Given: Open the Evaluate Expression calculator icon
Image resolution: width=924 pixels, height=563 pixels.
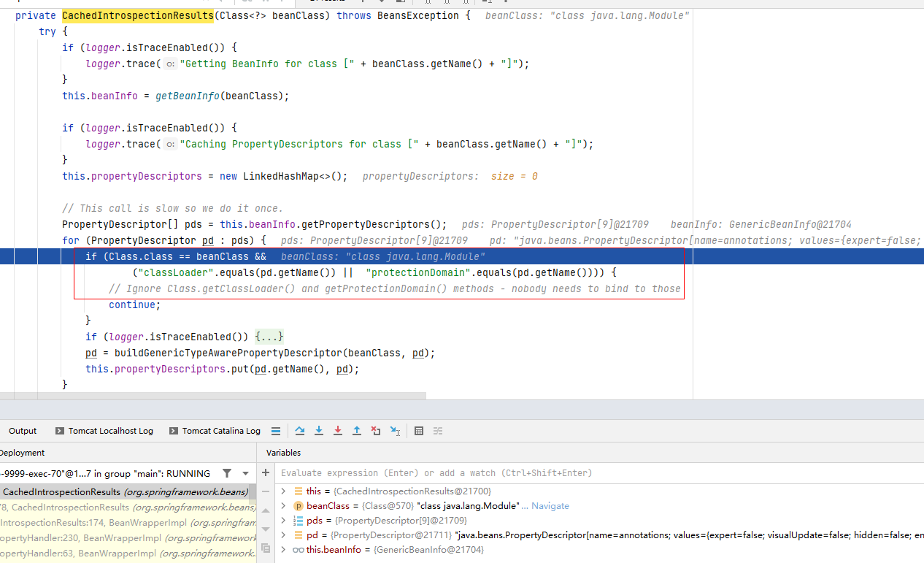Looking at the screenshot, I should pos(419,431).
